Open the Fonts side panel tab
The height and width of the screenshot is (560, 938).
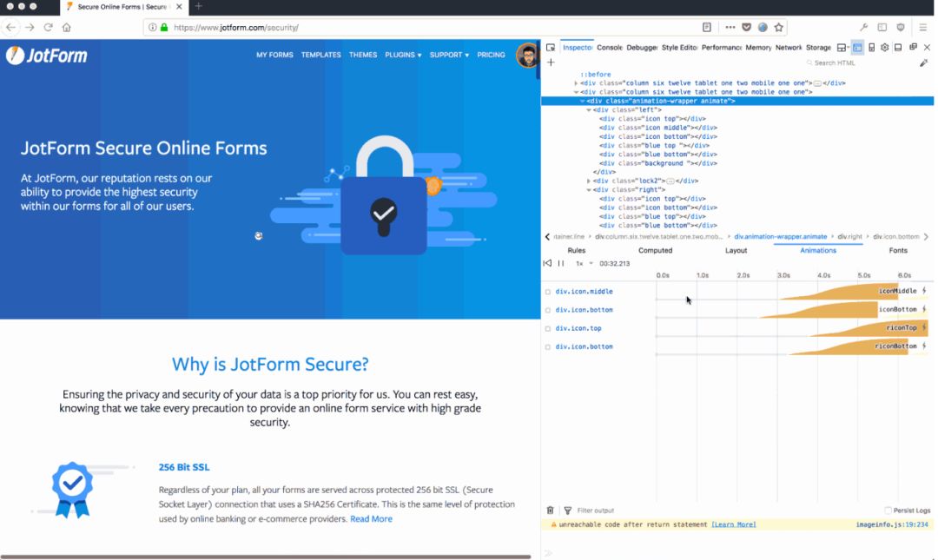pyautogui.click(x=898, y=251)
